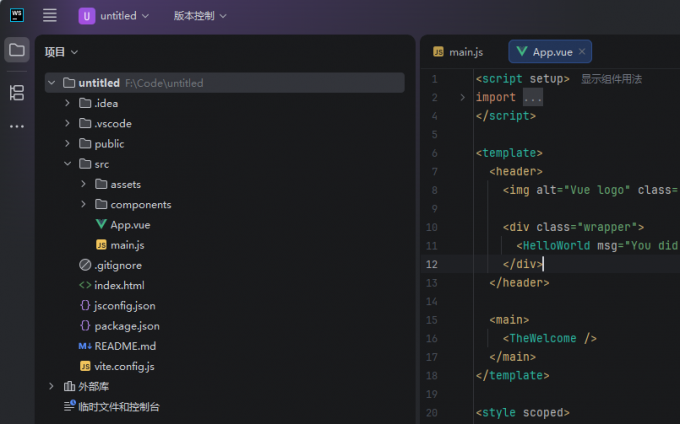Expand the .vscode folder
This screenshot has width=680, height=424.
[x=67, y=123]
